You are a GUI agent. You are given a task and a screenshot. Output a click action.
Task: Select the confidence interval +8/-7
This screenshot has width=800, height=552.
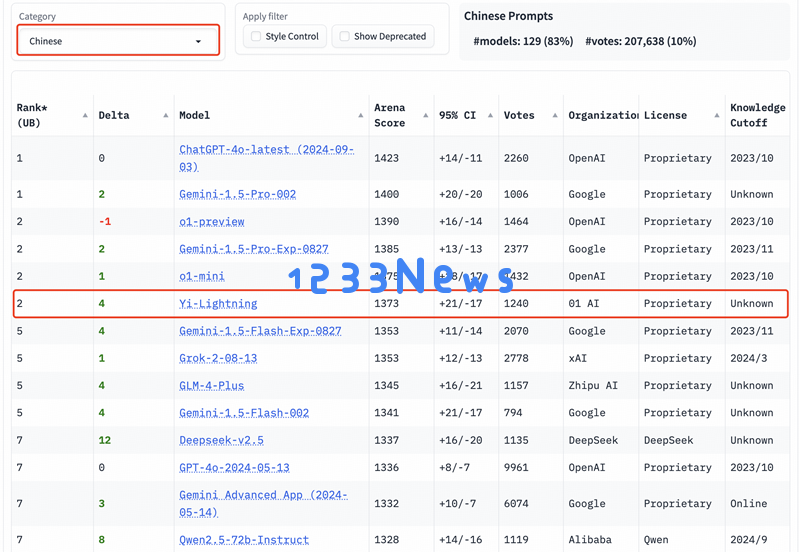coord(457,467)
